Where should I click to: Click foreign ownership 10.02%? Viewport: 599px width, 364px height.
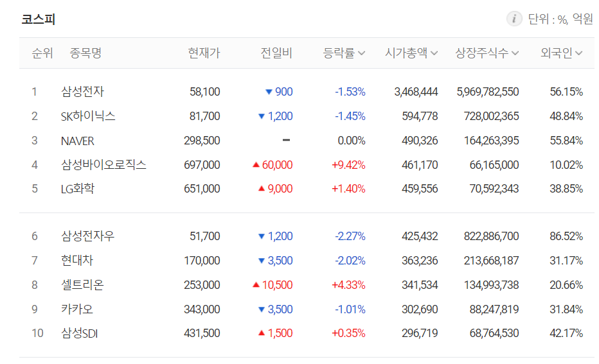click(566, 165)
